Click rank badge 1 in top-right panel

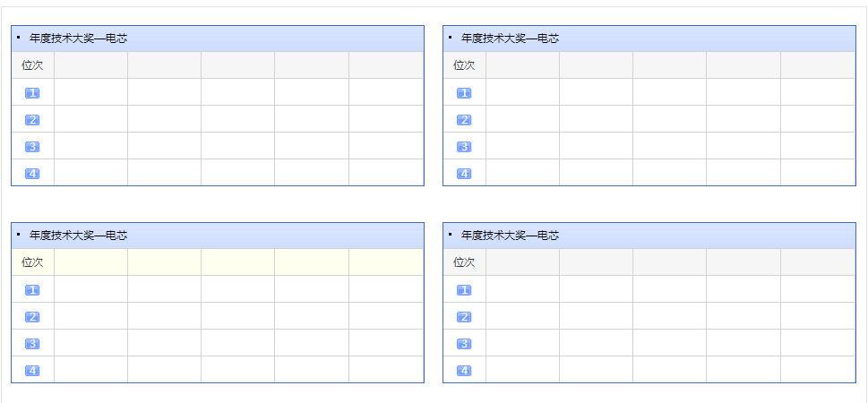[464, 93]
